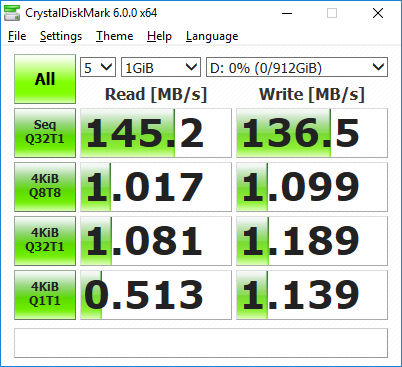Open the File menu
Image resolution: width=402 pixels, height=367 pixels.
click(x=17, y=36)
